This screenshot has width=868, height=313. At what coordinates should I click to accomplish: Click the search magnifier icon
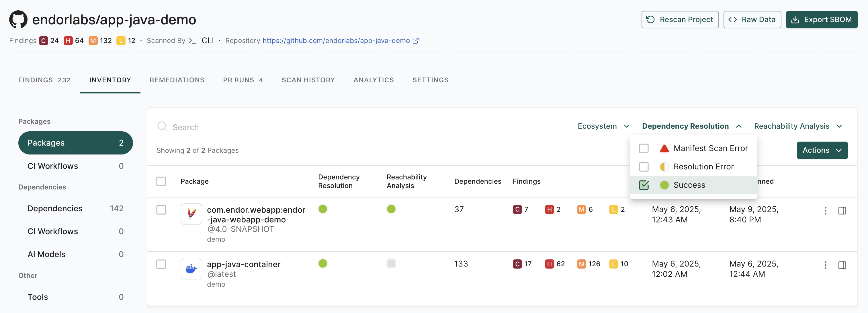click(x=163, y=126)
